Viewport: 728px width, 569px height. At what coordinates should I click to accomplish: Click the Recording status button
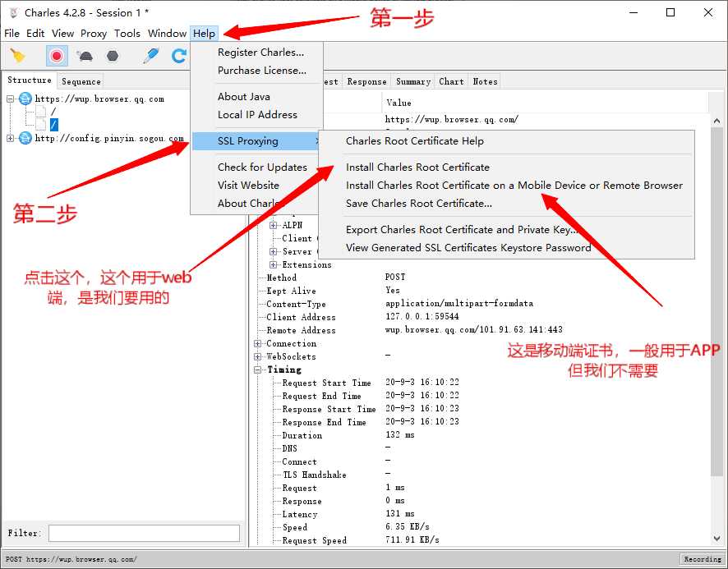click(x=702, y=559)
